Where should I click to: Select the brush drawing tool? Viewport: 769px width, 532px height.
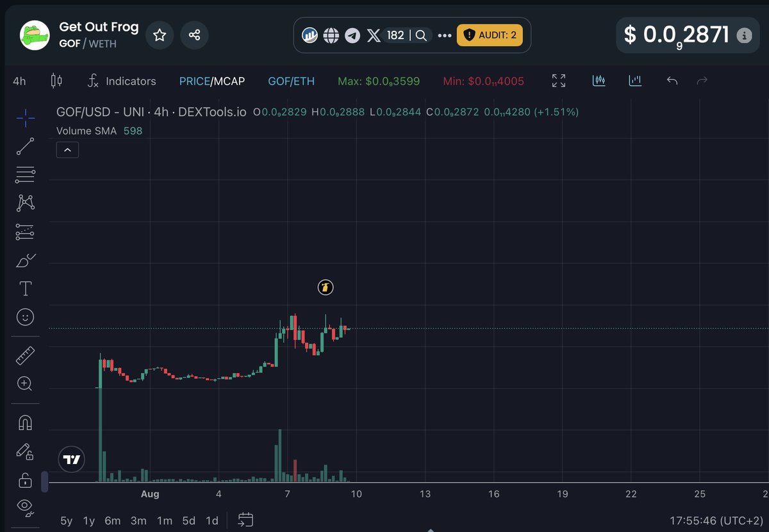pos(25,260)
